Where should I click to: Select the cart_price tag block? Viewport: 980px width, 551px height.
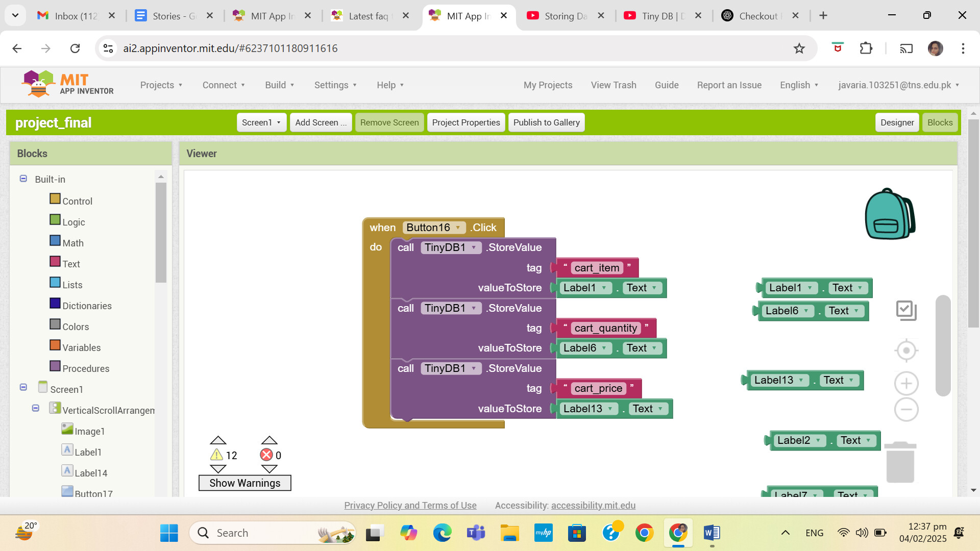pyautogui.click(x=597, y=388)
